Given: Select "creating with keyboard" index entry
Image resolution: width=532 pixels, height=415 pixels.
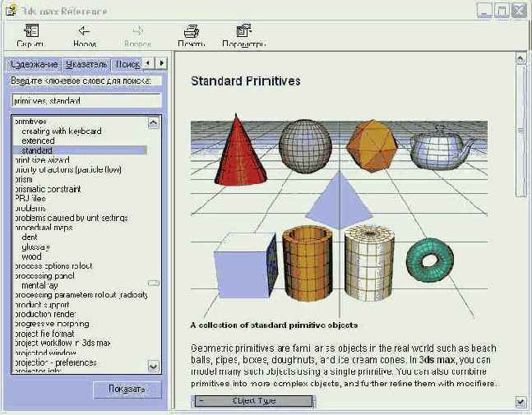Looking at the screenshot, I should point(61,131).
